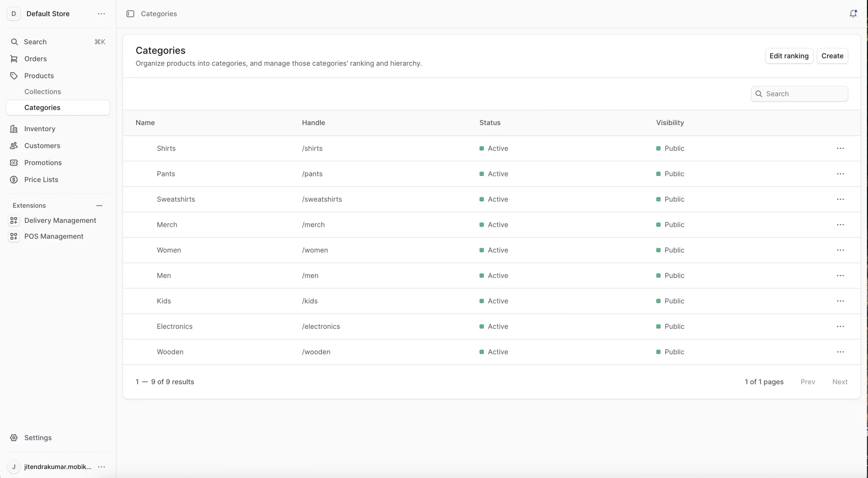This screenshot has height=478, width=868.
Task: Click the Create category button
Action: coord(832,56)
